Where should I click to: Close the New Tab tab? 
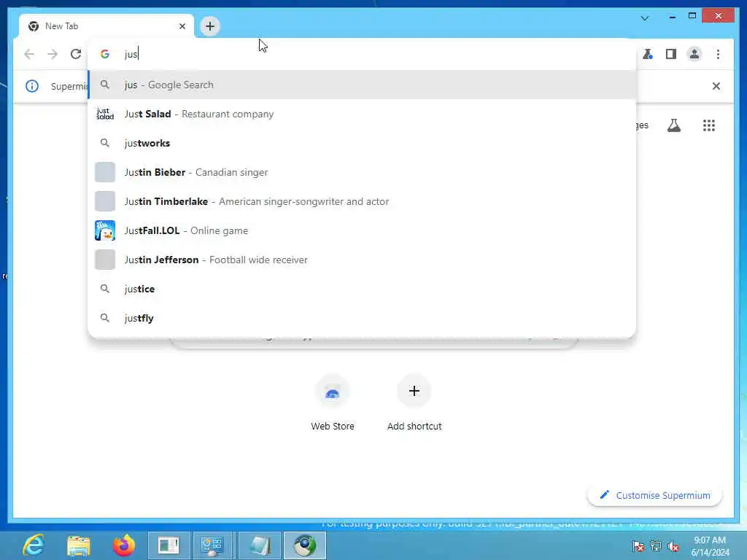pos(182,26)
